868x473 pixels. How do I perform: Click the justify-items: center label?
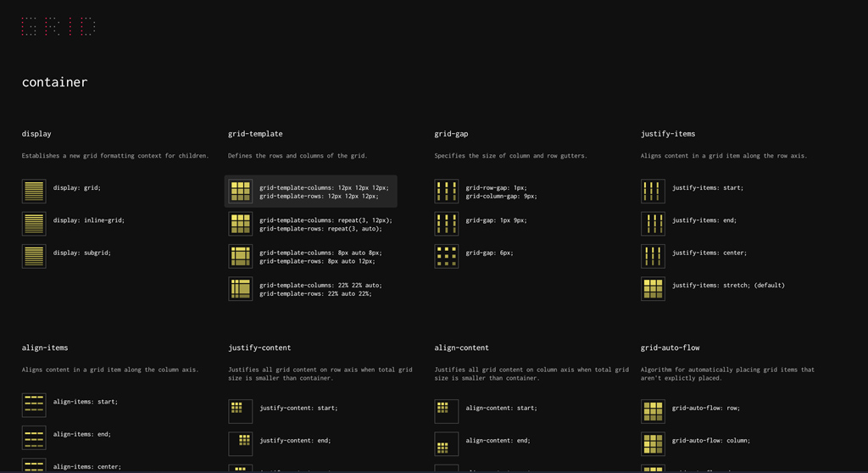709,253
